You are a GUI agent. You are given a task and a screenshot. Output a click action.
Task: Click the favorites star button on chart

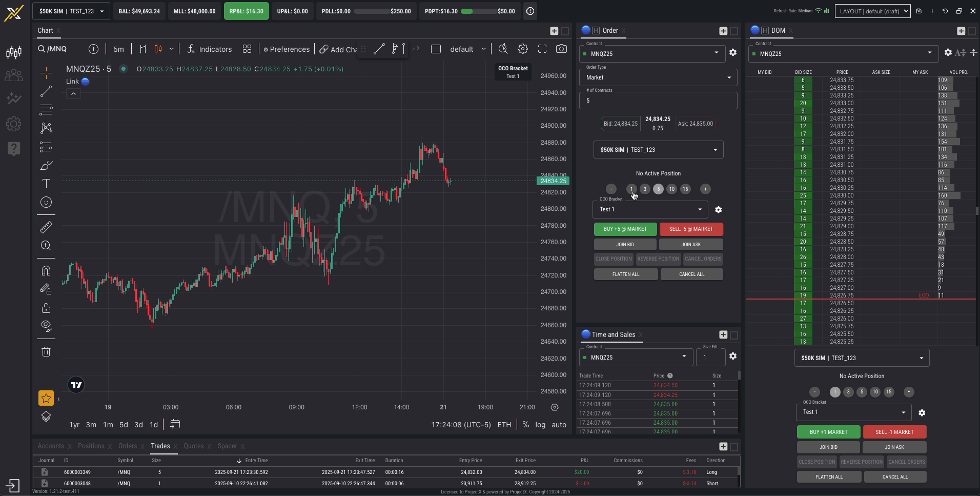[x=46, y=398]
